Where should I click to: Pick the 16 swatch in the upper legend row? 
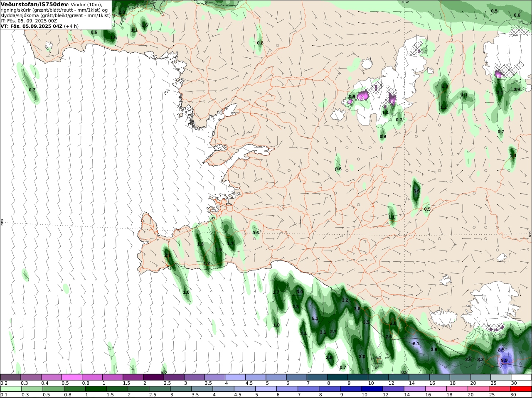click(439, 377)
